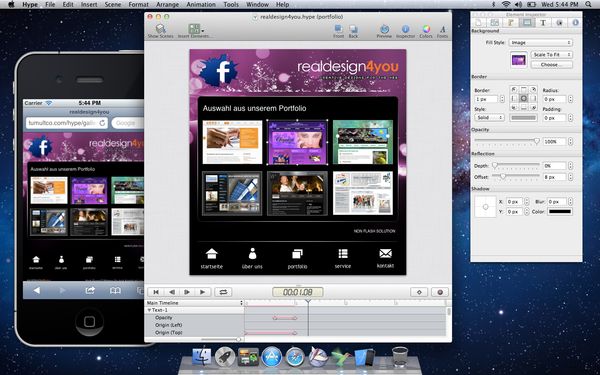This screenshot has height=375, width=600.
Task: Collapse the Text-1 timeline row
Action: tap(149, 310)
